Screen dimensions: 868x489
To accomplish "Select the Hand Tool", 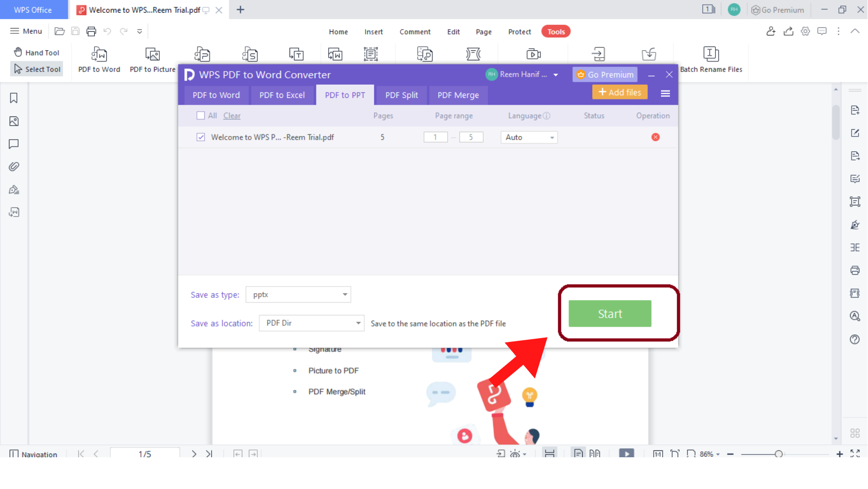I will tap(37, 52).
